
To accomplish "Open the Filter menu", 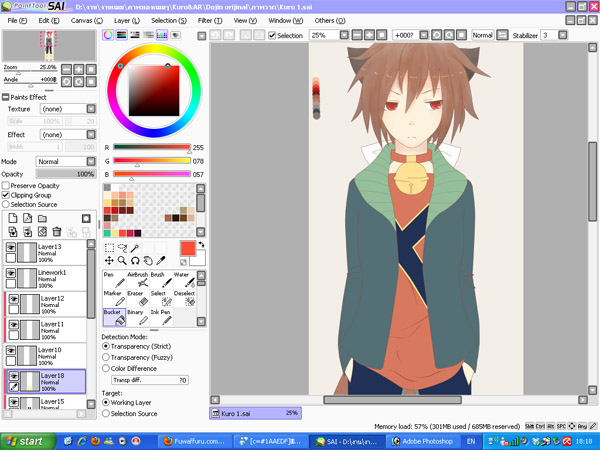I will pyautogui.click(x=210, y=20).
